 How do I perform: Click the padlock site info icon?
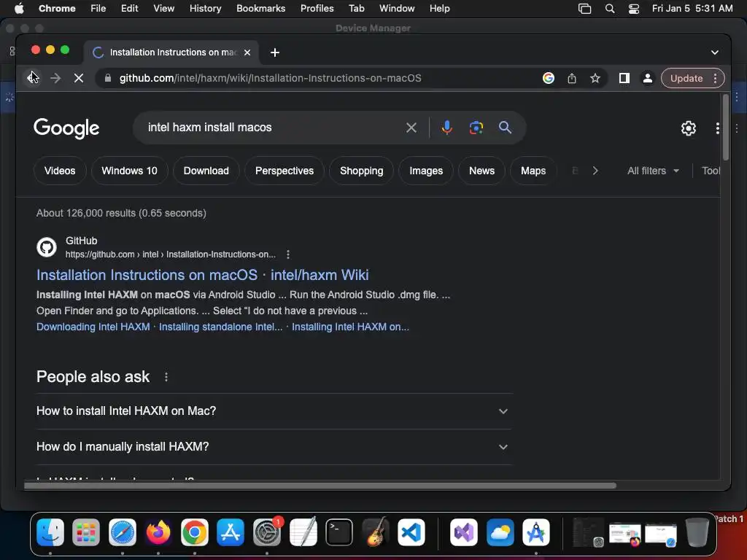pyautogui.click(x=108, y=78)
